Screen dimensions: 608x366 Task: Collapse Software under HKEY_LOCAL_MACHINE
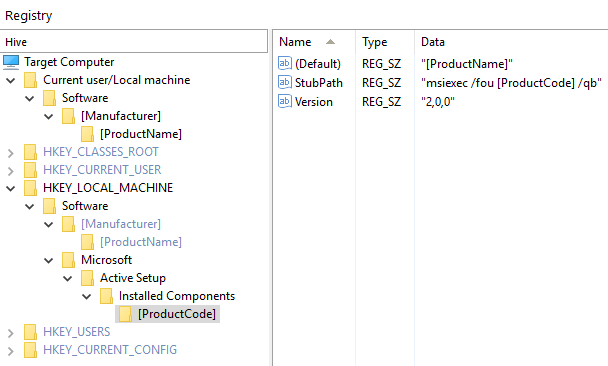30,206
